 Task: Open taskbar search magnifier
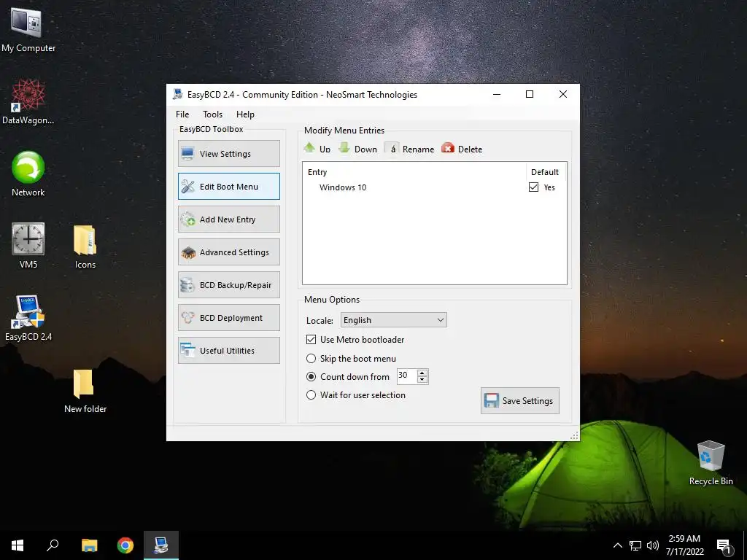click(53, 545)
